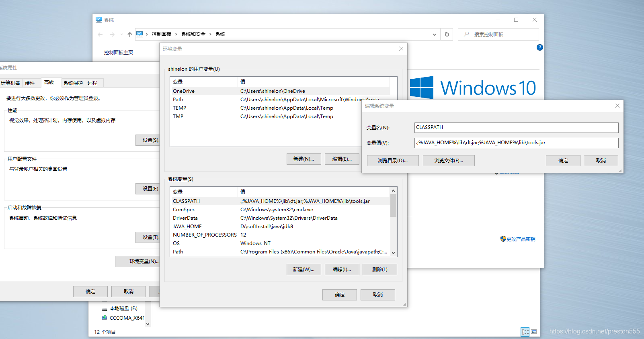Cancel the environment variables dialog

(378, 295)
